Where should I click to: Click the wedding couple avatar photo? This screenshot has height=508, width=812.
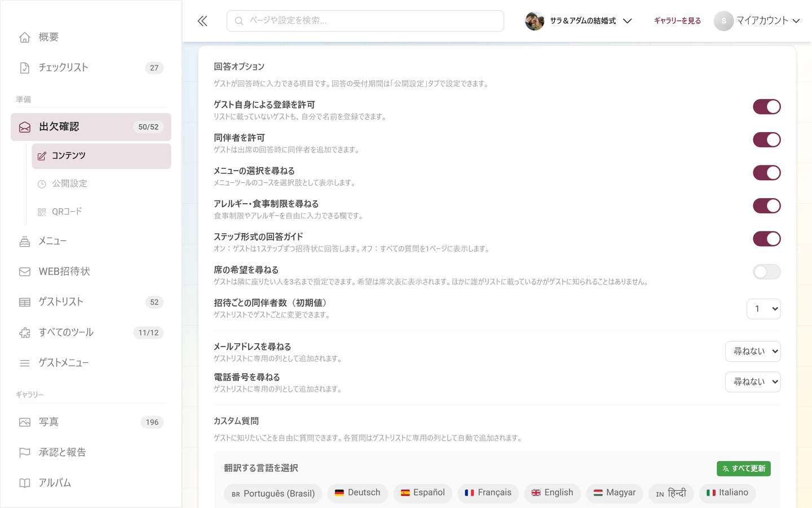tap(535, 21)
